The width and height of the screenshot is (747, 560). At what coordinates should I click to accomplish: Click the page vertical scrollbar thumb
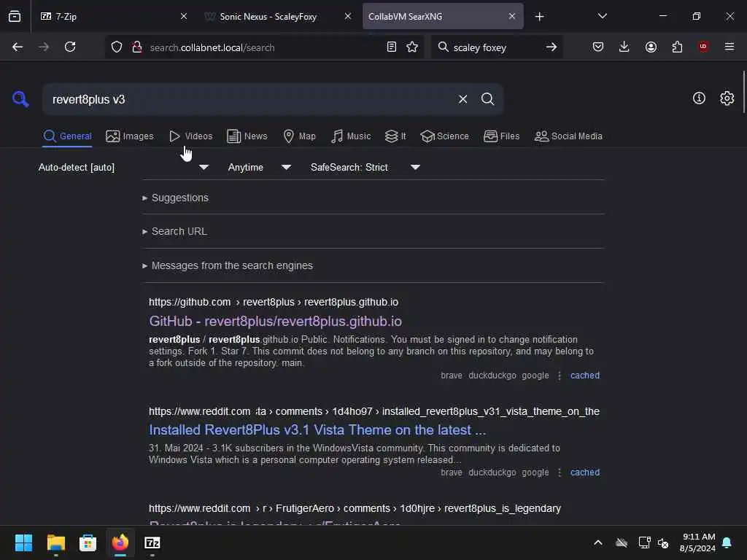click(x=744, y=91)
